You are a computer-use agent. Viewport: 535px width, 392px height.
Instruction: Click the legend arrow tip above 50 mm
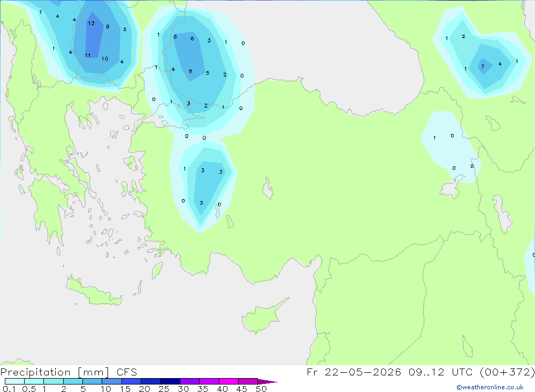coord(267,381)
